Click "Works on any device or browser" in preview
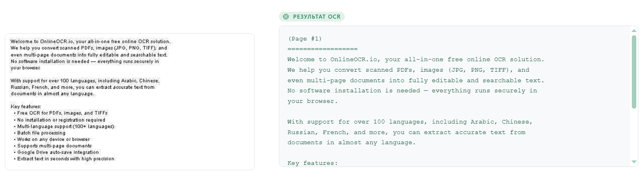The width and height of the screenshot is (644, 173). tap(54, 139)
